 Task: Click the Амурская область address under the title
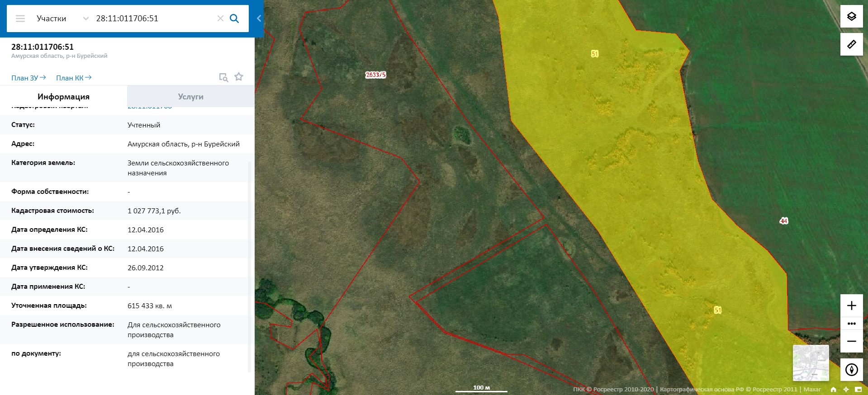(59, 56)
